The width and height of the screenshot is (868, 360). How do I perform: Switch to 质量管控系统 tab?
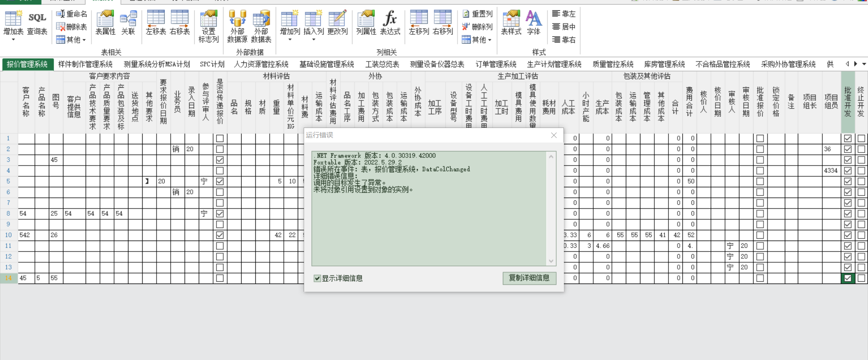[613, 64]
